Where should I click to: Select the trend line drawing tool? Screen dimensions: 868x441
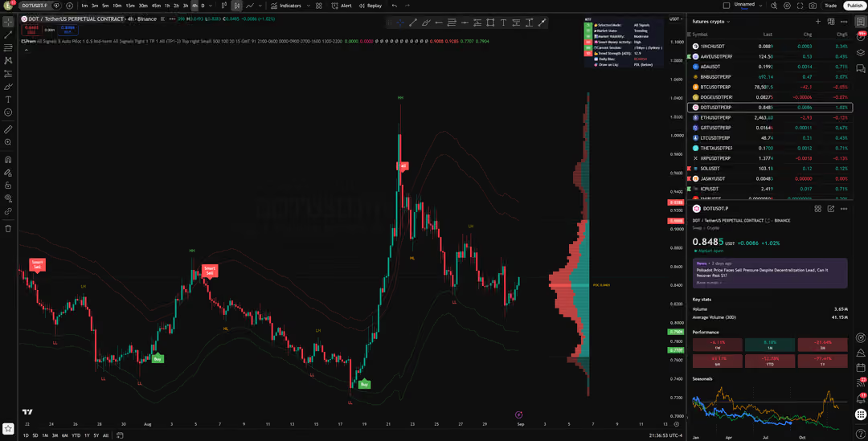pos(8,35)
